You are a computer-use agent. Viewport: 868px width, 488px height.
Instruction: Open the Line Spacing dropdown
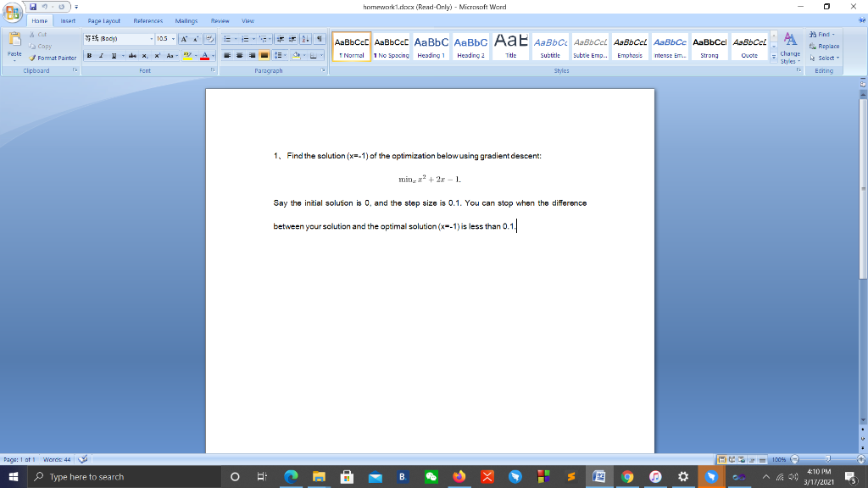(x=281, y=55)
